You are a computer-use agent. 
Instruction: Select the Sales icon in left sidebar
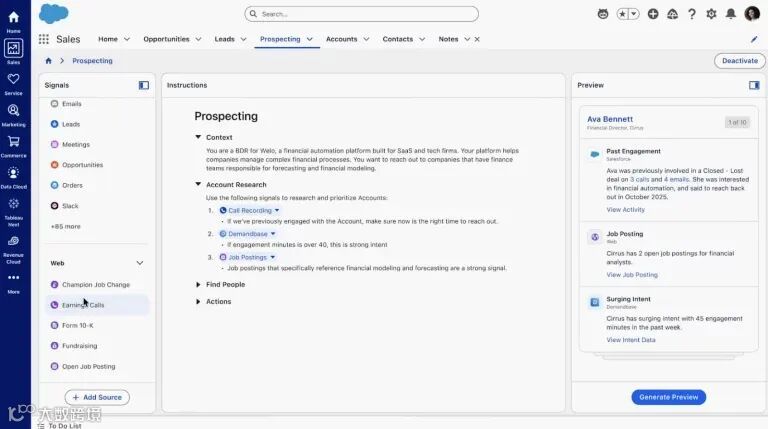coord(13,48)
